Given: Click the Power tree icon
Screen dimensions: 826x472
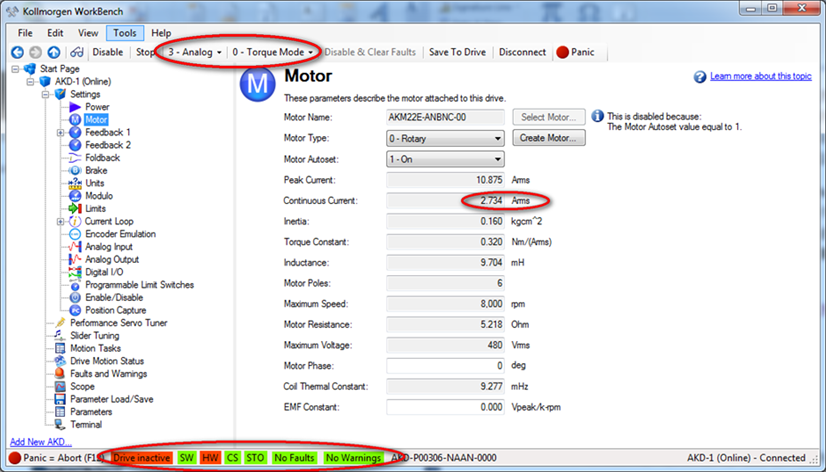Looking at the screenshot, I should [75, 107].
